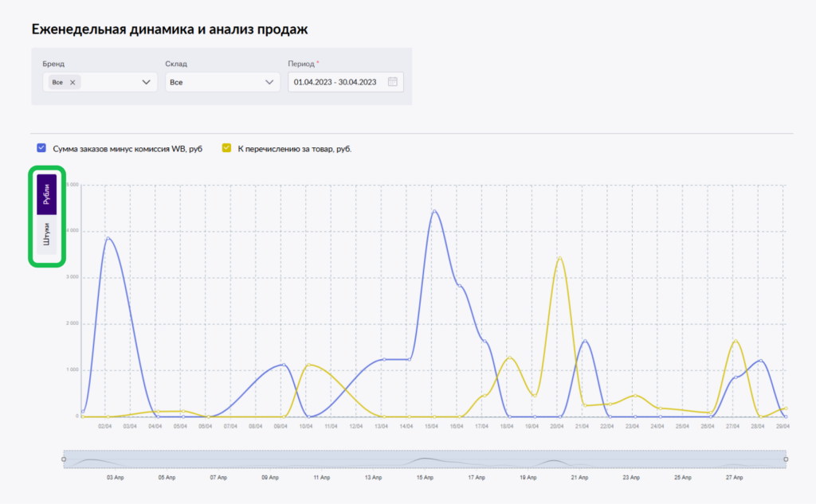Click the yellow peak point at 20/04
This screenshot has height=504, width=816.
click(560, 258)
